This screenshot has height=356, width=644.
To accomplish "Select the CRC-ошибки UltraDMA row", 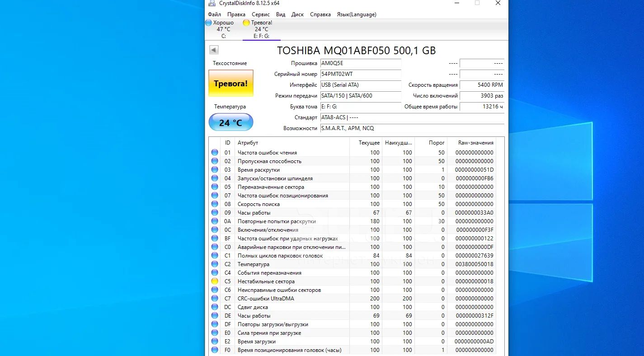I will point(353,298).
